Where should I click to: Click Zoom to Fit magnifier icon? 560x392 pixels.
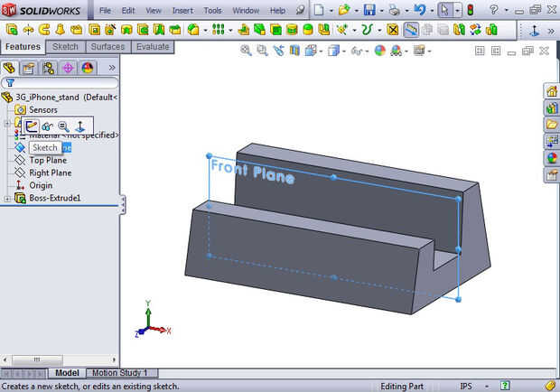click(x=246, y=51)
